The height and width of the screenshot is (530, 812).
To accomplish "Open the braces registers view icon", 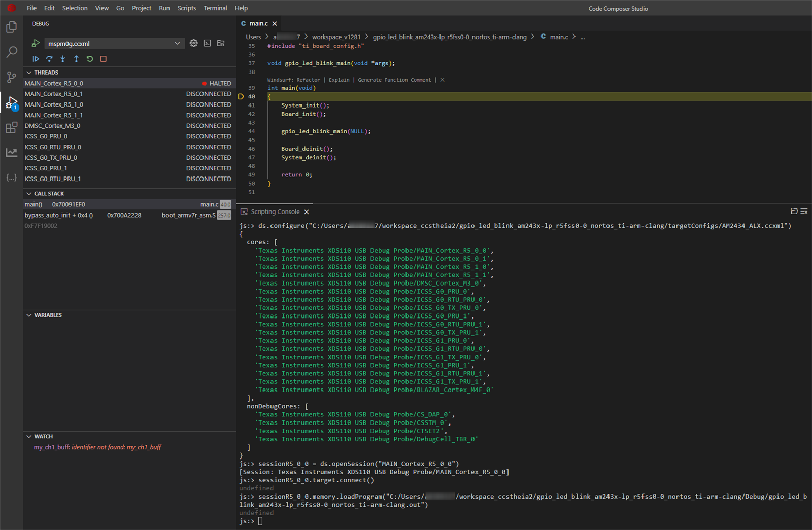I will [x=11, y=178].
